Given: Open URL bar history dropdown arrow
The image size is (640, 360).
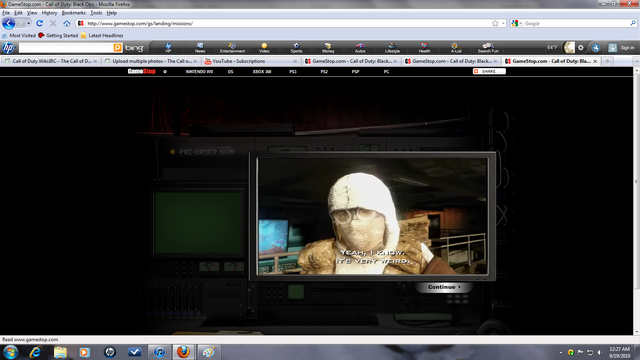Looking at the screenshot, I should (503, 23).
